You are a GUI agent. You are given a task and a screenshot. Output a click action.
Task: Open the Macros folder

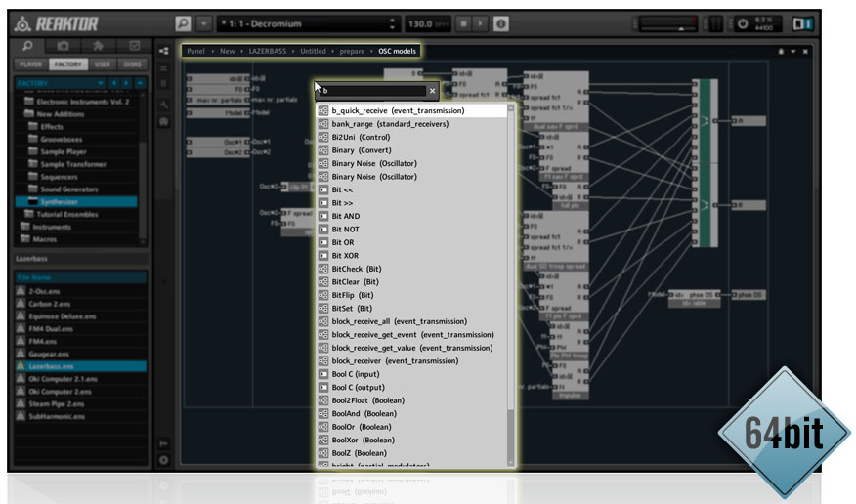[x=39, y=239]
